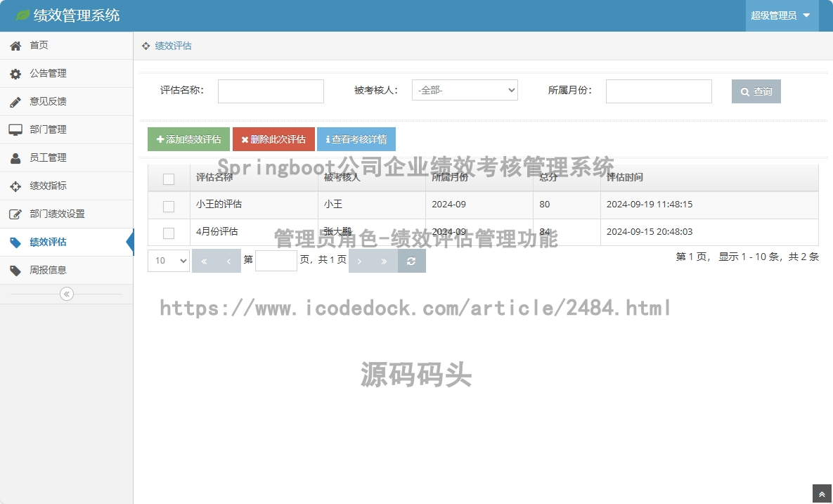Click the score cell showing 80
The image size is (833, 504).
[x=567, y=205]
